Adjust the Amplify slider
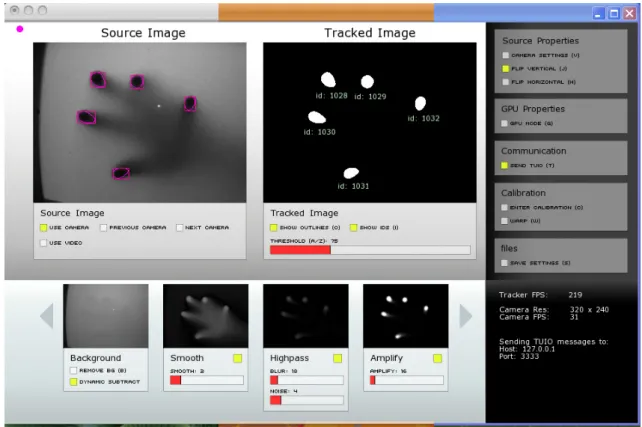The height and width of the screenshot is (427, 642). [407, 380]
